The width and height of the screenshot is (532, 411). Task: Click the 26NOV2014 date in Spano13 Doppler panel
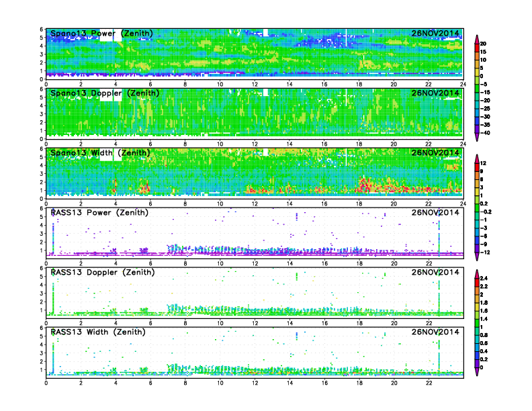[435, 93]
